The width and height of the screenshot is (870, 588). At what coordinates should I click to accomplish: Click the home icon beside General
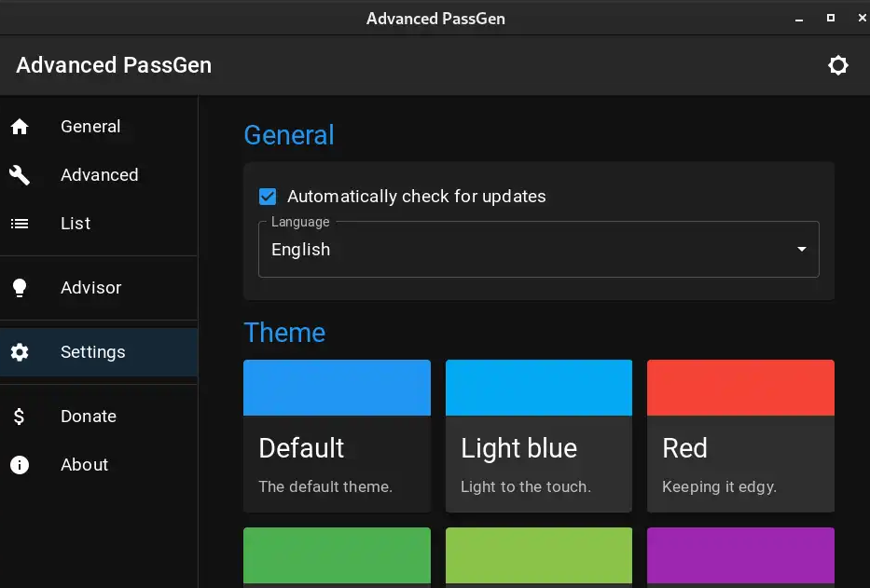coord(20,127)
